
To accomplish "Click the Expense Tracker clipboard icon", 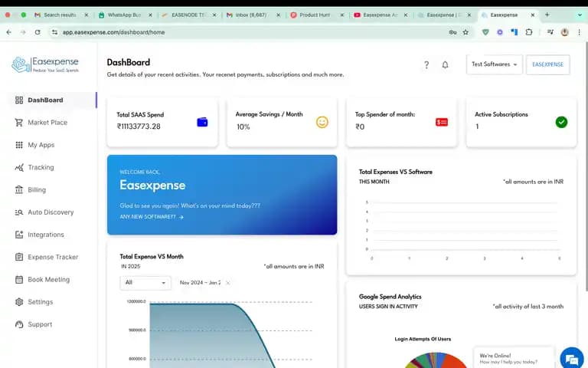I will (x=19, y=258).
